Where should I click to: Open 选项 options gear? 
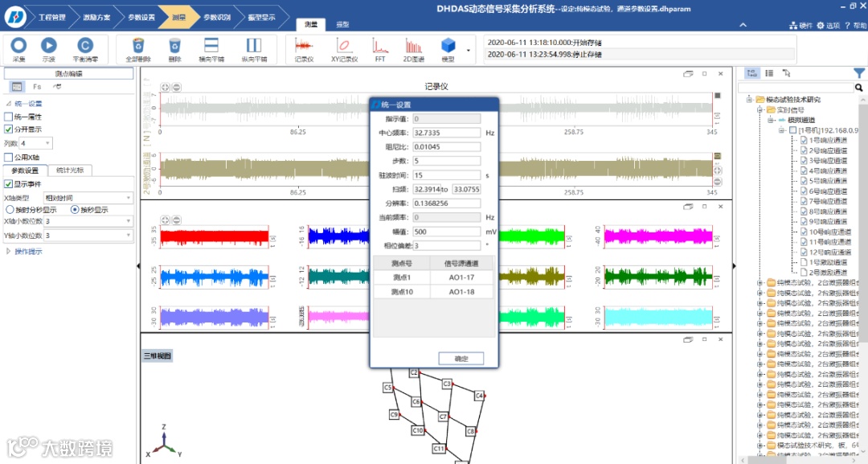pos(821,26)
